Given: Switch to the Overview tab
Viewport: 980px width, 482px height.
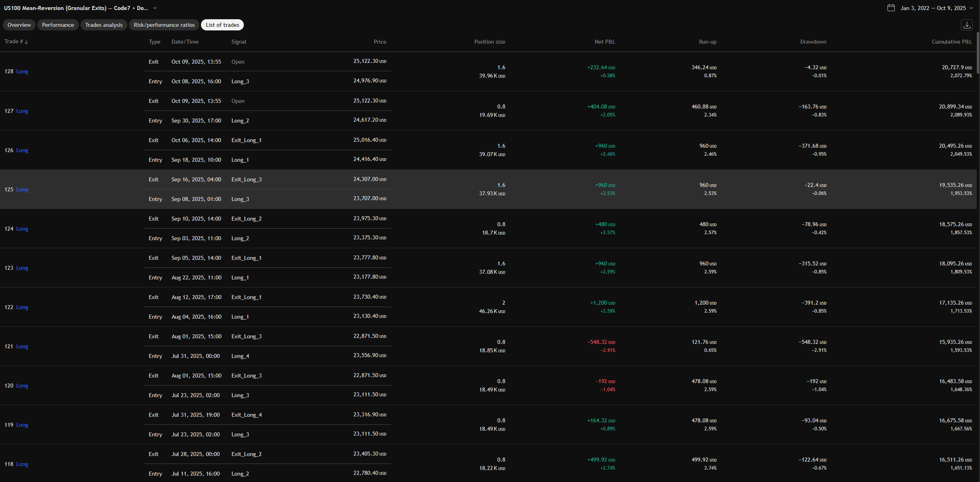Looking at the screenshot, I should (19, 25).
